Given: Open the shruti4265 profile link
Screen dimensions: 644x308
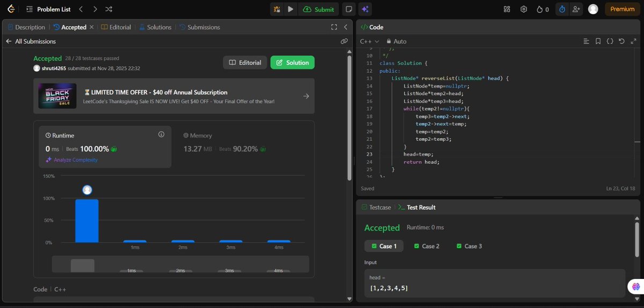Looking at the screenshot, I should 53,68.
